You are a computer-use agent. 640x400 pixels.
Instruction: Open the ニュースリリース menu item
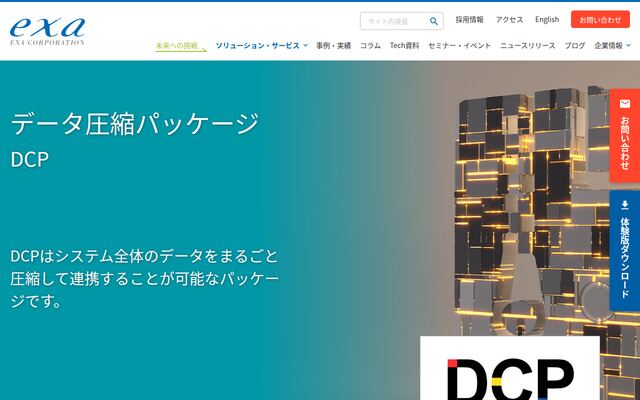(x=527, y=46)
